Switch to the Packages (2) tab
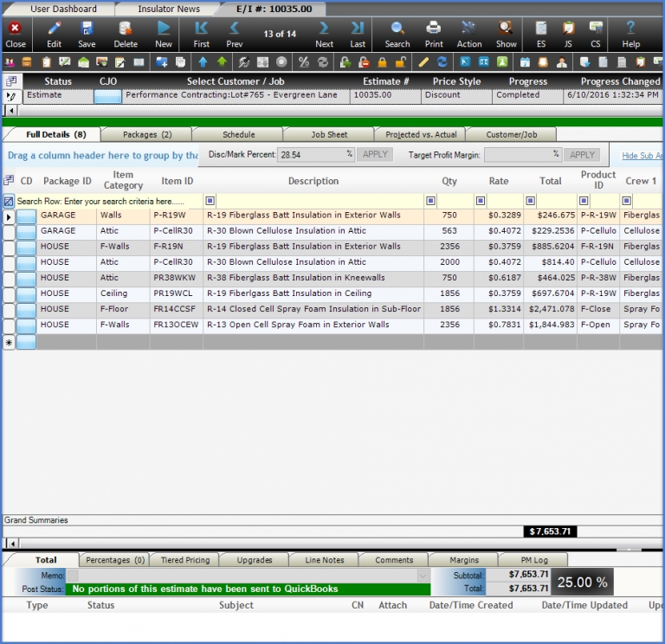This screenshot has width=665, height=644. tap(146, 135)
